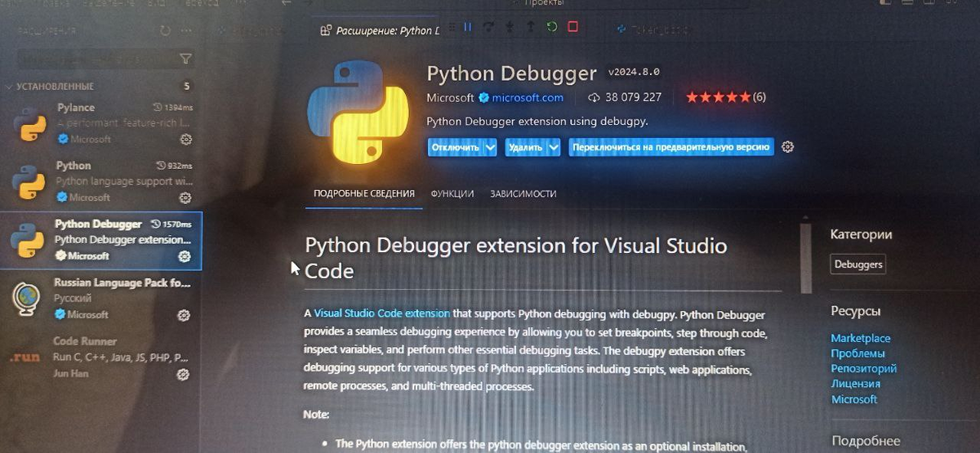Click the settings gear beside pre-release button
The width and height of the screenshot is (980, 453).
787,147
